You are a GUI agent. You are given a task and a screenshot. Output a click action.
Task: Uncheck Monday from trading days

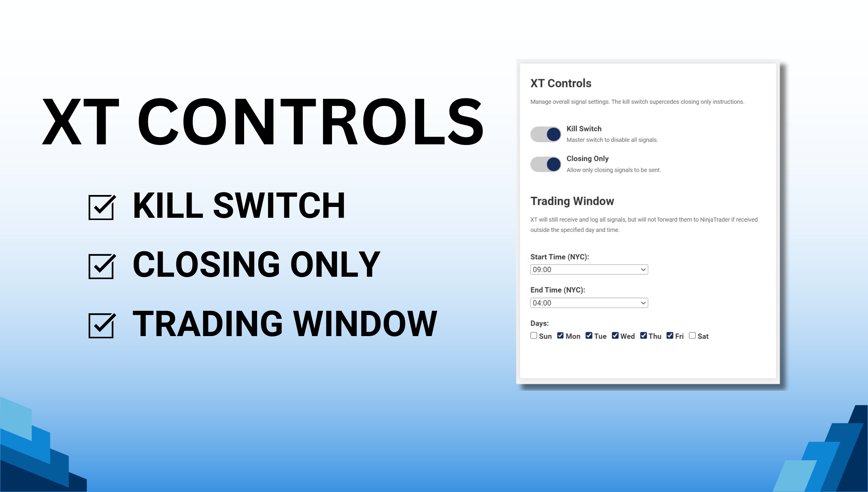point(559,336)
